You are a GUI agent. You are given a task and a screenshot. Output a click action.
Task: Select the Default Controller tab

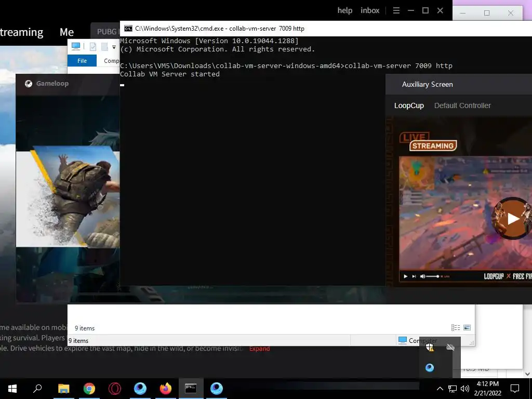point(462,105)
